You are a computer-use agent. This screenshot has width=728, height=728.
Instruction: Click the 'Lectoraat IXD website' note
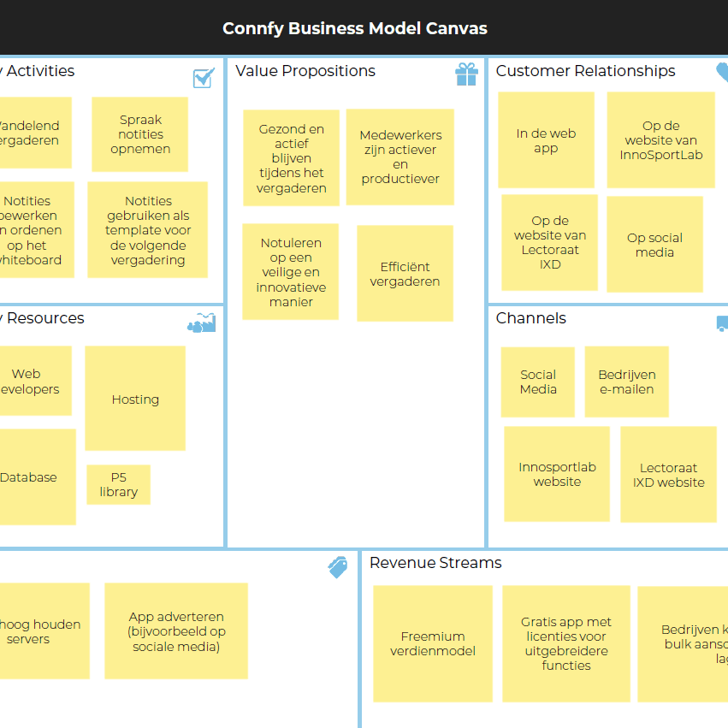668,475
